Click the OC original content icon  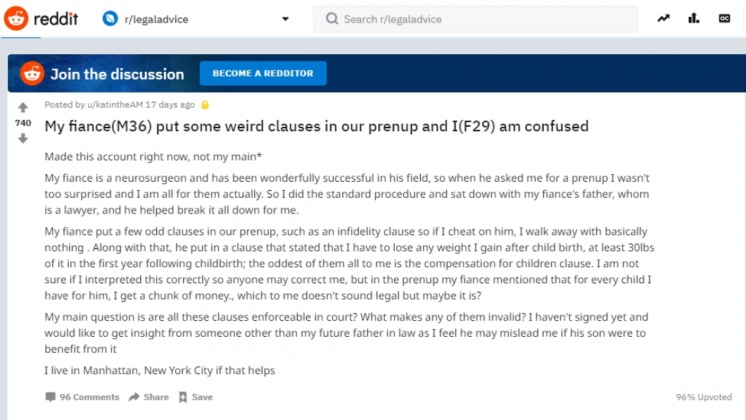pos(724,19)
